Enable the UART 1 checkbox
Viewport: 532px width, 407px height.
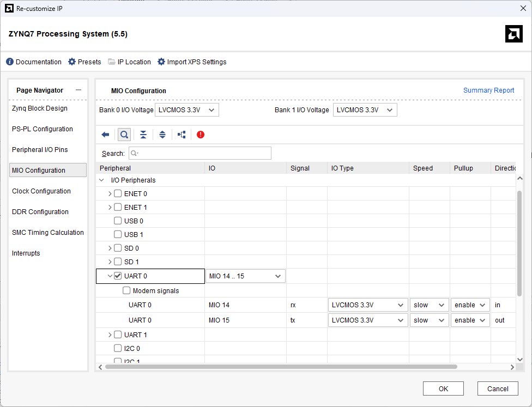pos(118,335)
